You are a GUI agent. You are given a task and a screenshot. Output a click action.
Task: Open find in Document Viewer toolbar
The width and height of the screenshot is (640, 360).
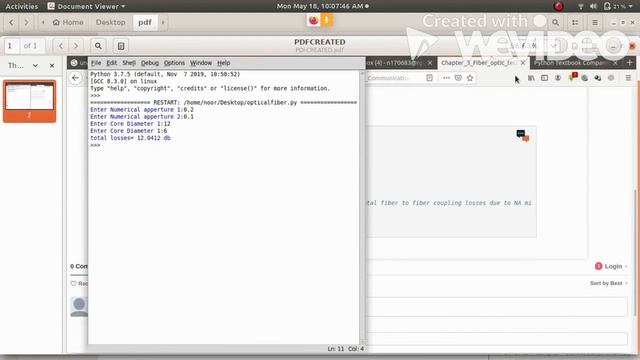[98, 46]
